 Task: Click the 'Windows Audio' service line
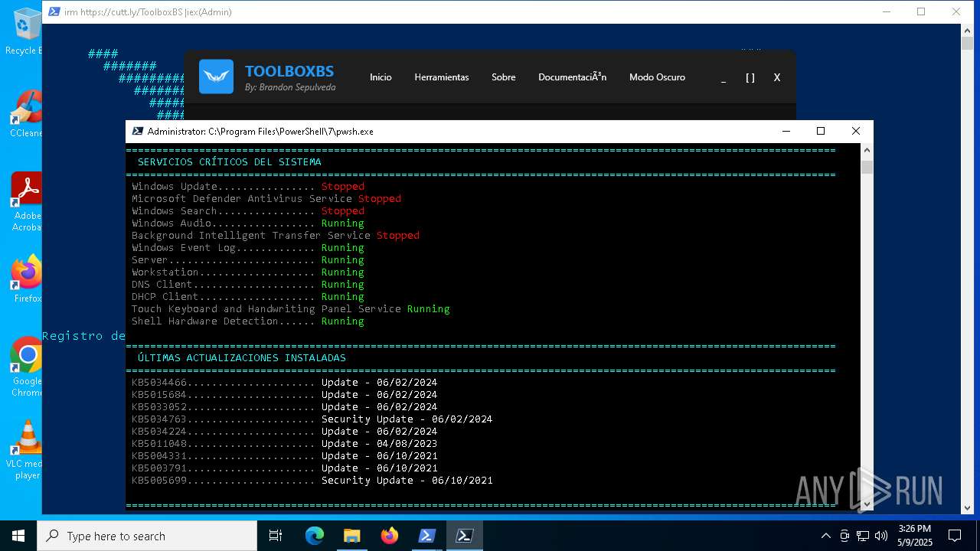click(248, 223)
